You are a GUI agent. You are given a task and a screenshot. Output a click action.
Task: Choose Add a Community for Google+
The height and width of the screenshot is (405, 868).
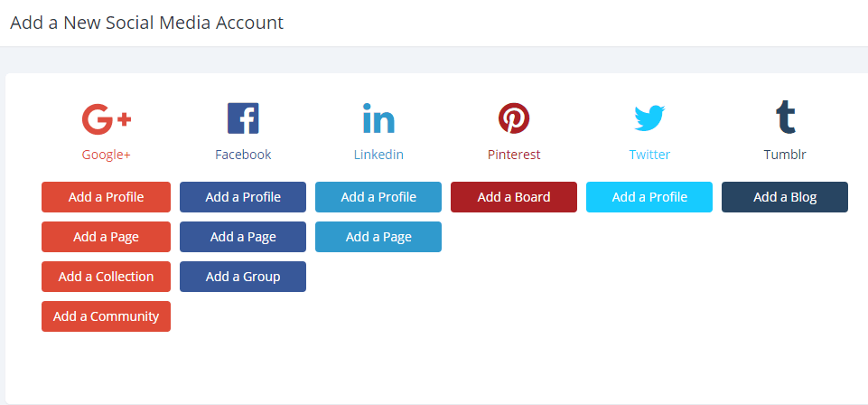pyautogui.click(x=107, y=316)
